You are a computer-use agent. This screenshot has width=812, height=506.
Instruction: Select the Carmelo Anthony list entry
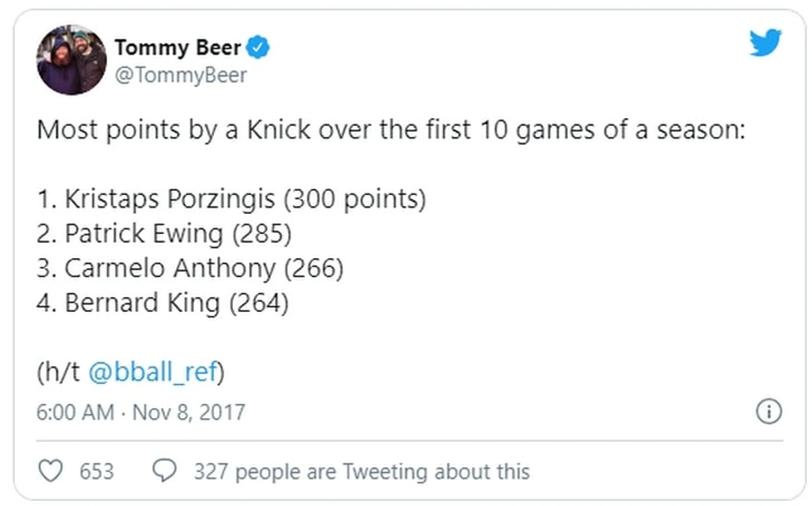(x=190, y=268)
